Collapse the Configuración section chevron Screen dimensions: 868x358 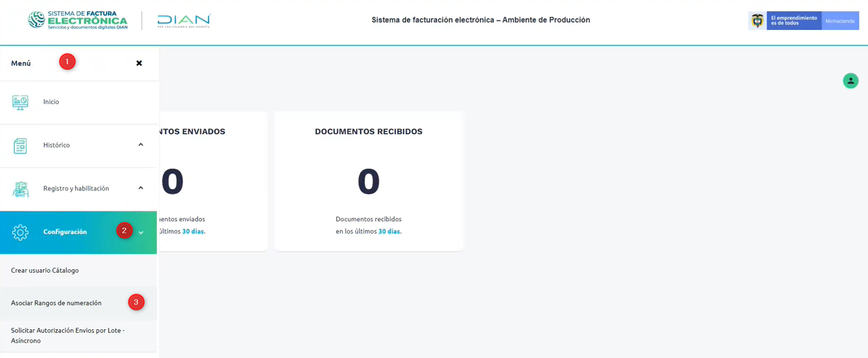[141, 233]
